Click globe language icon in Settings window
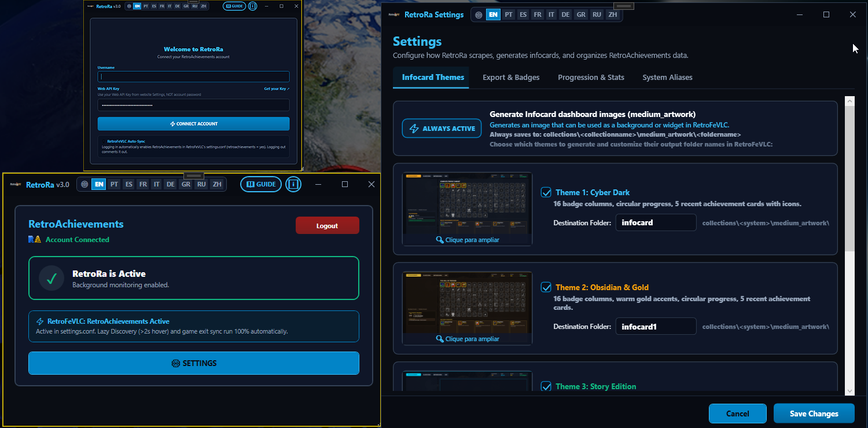 (479, 14)
